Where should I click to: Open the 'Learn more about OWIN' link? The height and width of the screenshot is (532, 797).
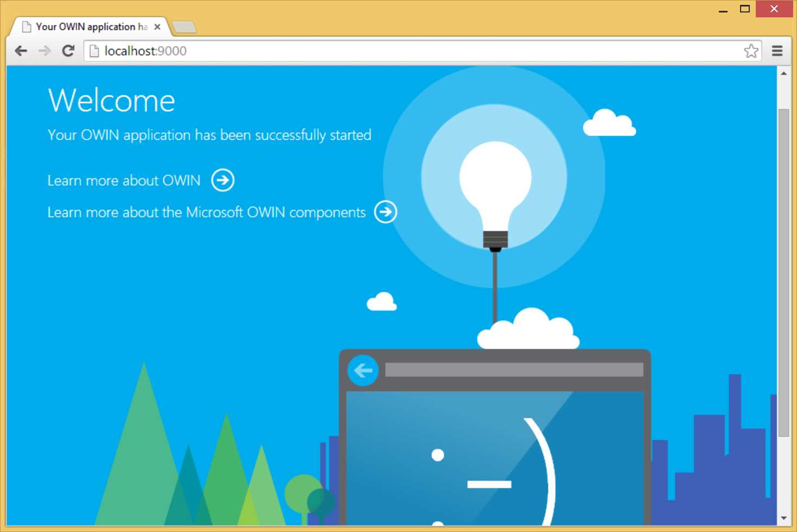[x=124, y=181]
